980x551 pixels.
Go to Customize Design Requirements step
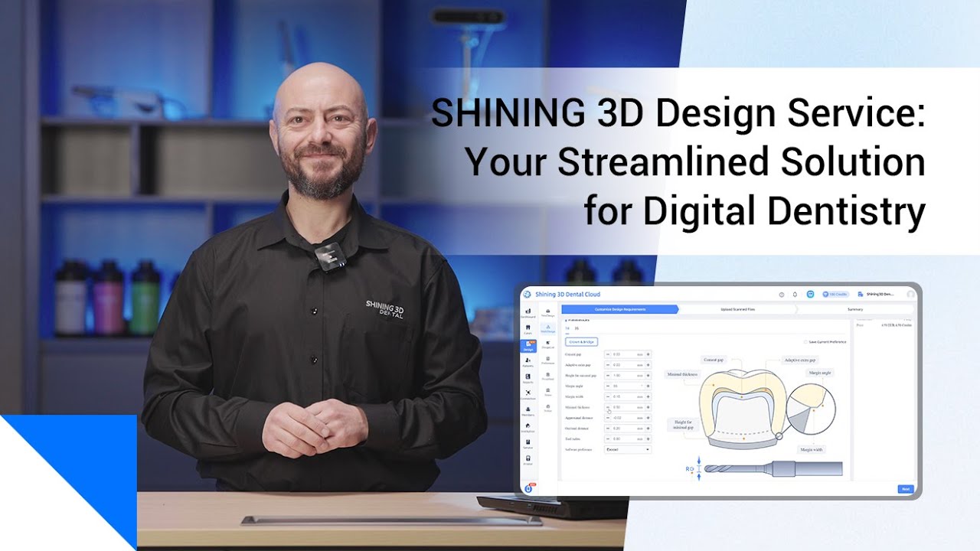point(620,309)
